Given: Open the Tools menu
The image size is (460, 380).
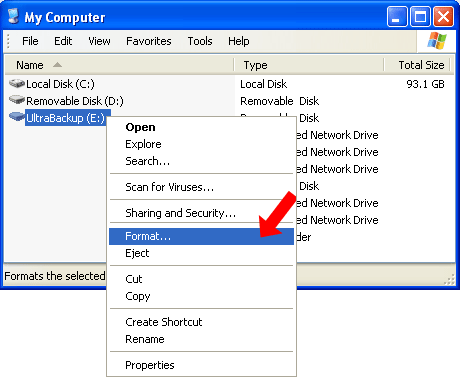Looking at the screenshot, I should 200,41.
